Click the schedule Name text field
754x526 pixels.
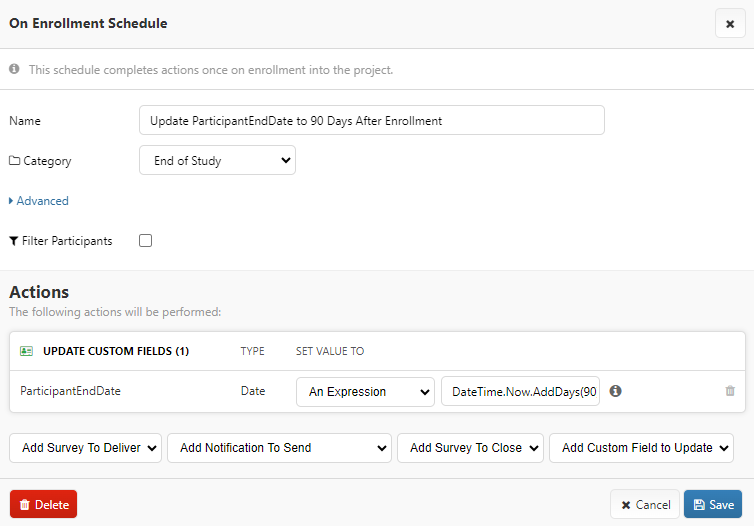pyautogui.click(x=371, y=120)
